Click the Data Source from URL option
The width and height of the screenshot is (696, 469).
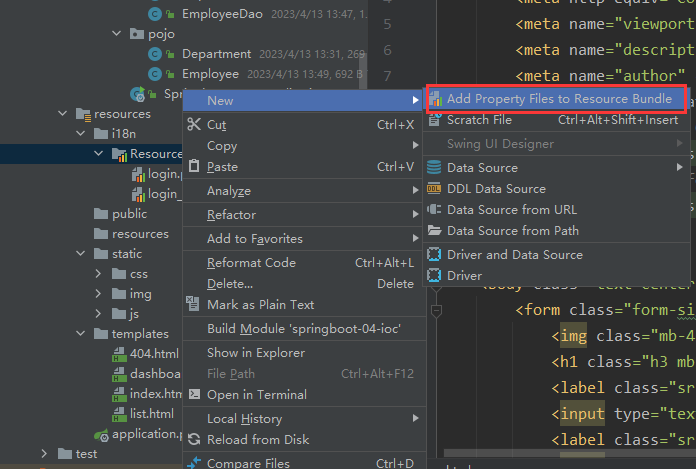pyautogui.click(x=511, y=210)
